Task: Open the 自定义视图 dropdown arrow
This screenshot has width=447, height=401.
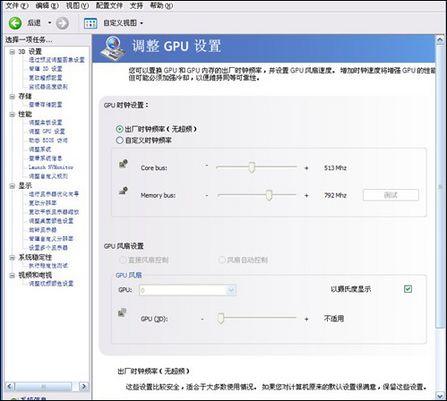Action: pos(142,23)
